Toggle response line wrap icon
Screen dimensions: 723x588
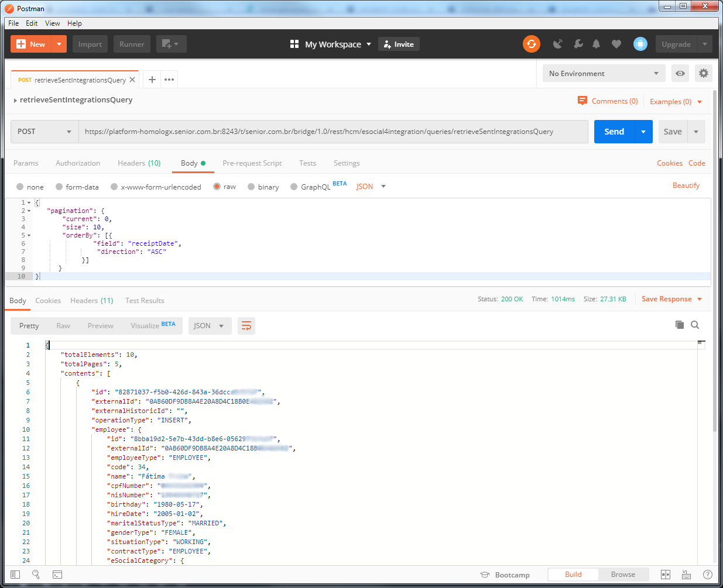click(x=246, y=326)
